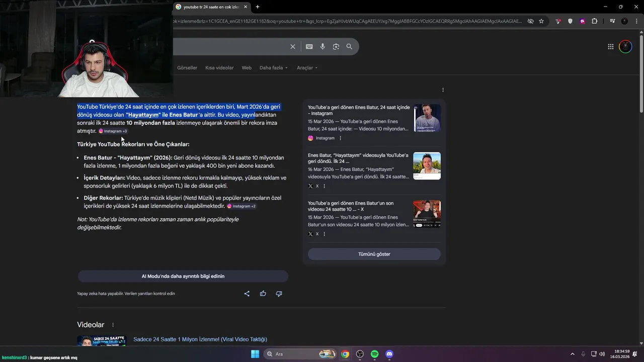Open the Google account avatar menu
644x362 pixels.
click(625, 47)
